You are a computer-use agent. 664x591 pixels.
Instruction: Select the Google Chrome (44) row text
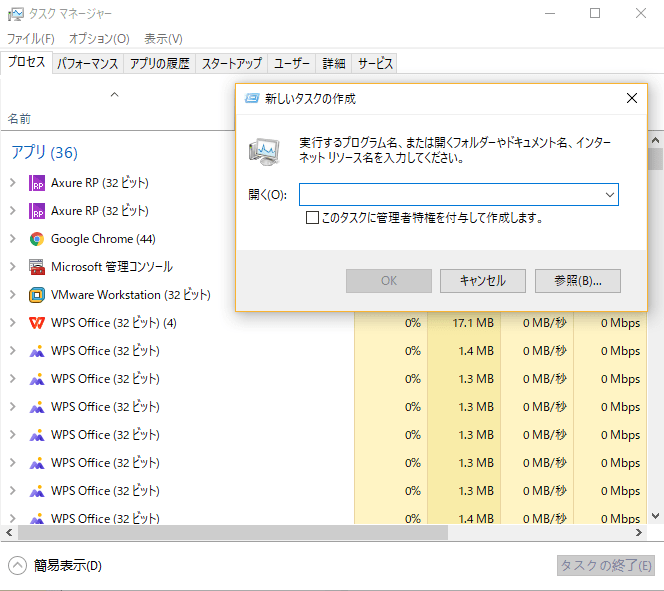103,239
